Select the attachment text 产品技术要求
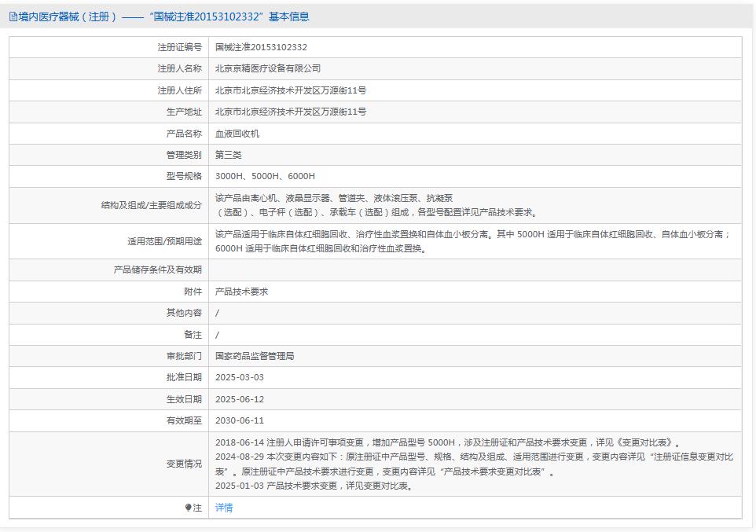This screenshot has width=756, height=532. click(x=241, y=292)
